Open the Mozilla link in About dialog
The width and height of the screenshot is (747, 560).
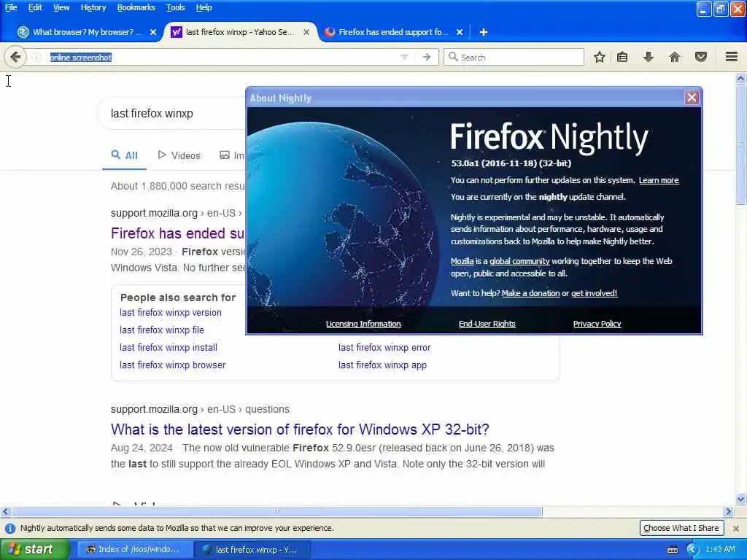462,261
